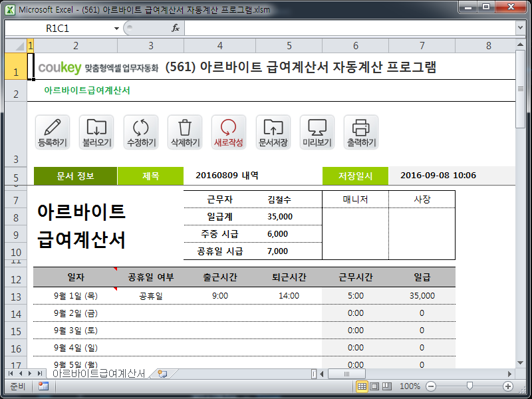Click the vertical scroll down arrow
The width and height of the screenshot is (532, 399).
click(x=520, y=362)
